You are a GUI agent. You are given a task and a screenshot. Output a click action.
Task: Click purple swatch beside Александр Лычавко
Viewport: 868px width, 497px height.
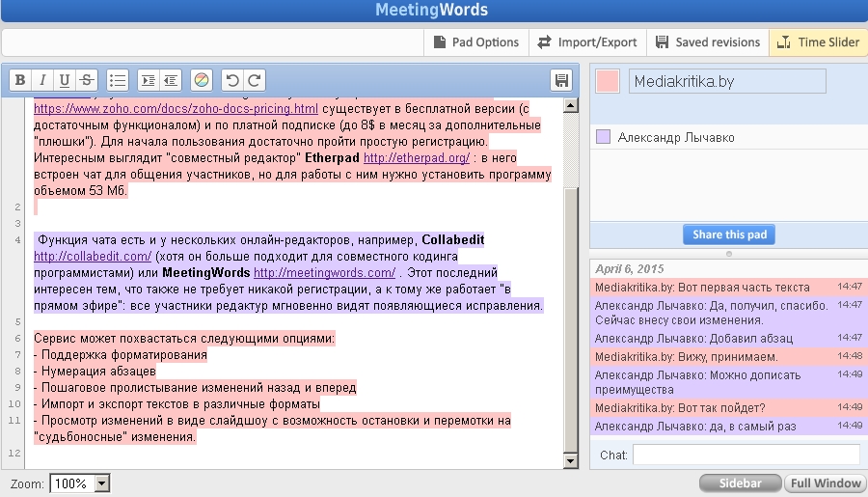[603, 137]
